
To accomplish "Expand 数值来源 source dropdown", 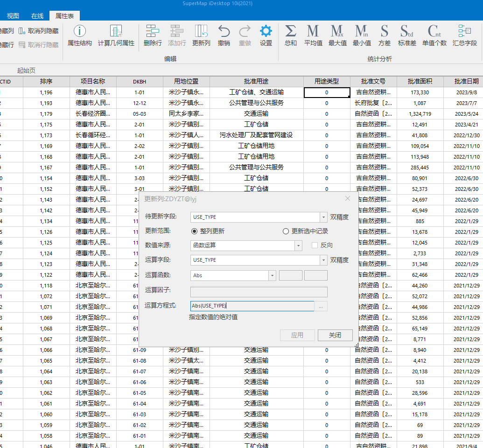I will [298, 245].
